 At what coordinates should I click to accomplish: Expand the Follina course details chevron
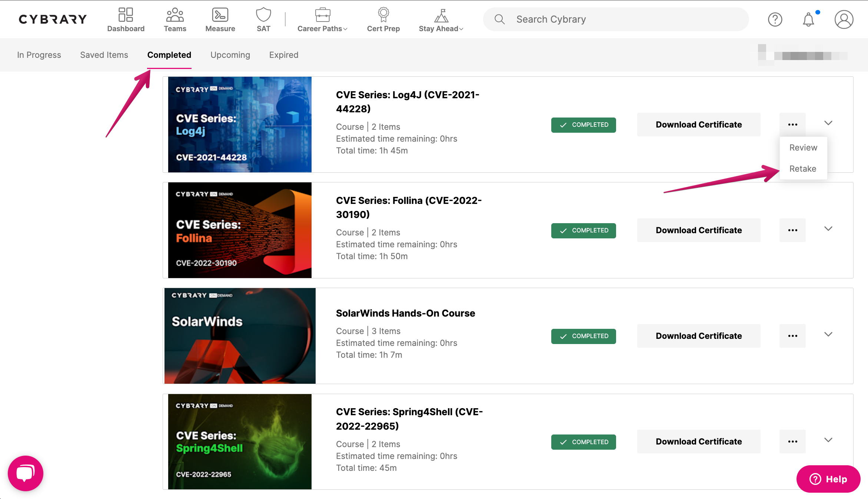pyautogui.click(x=828, y=229)
